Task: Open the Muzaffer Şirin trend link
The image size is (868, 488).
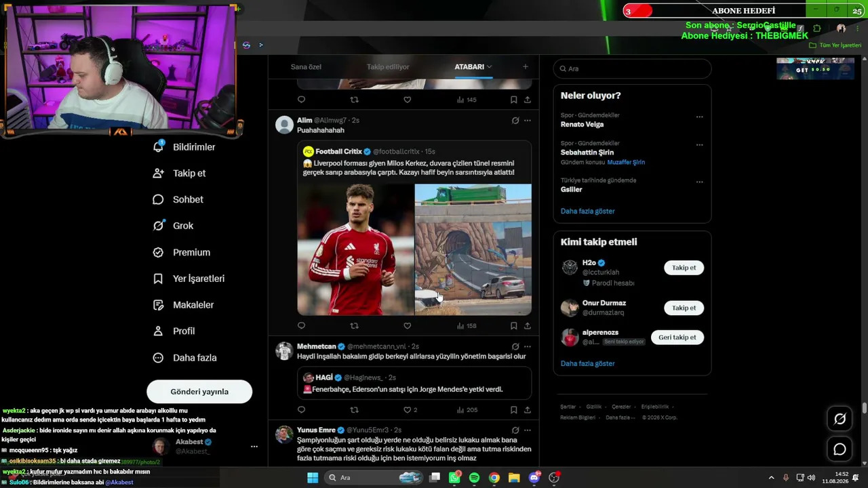Action: [x=626, y=163]
